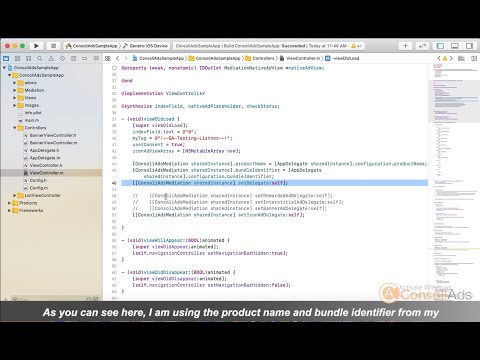Choose the Generic iOS Device destination
The height and width of the screenshot is (360, 480).
(x=146, y=46)
